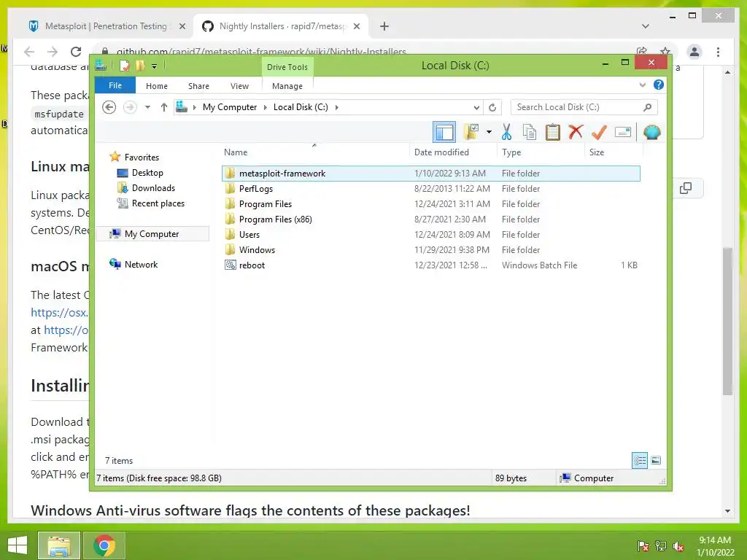Open Chrome profile avatar icon

click(x=694, y=52)
